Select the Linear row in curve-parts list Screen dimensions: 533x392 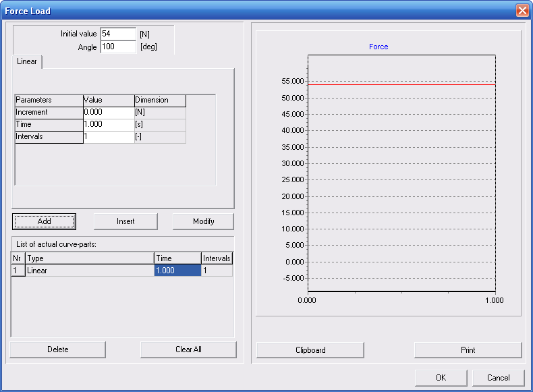[122, 271]
